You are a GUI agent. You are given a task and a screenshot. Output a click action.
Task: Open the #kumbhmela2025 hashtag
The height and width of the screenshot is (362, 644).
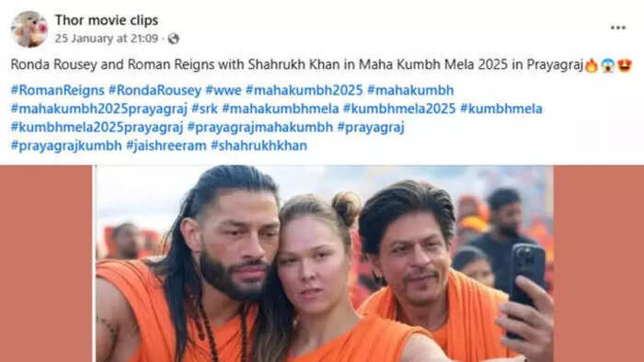click(399, 108)
